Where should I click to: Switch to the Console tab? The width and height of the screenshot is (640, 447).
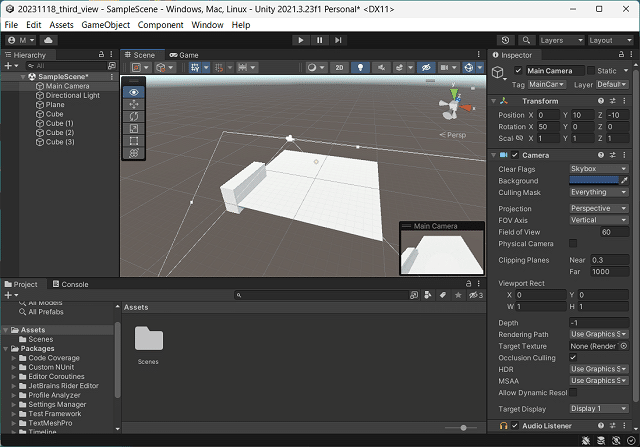click(x=71, y=284)
